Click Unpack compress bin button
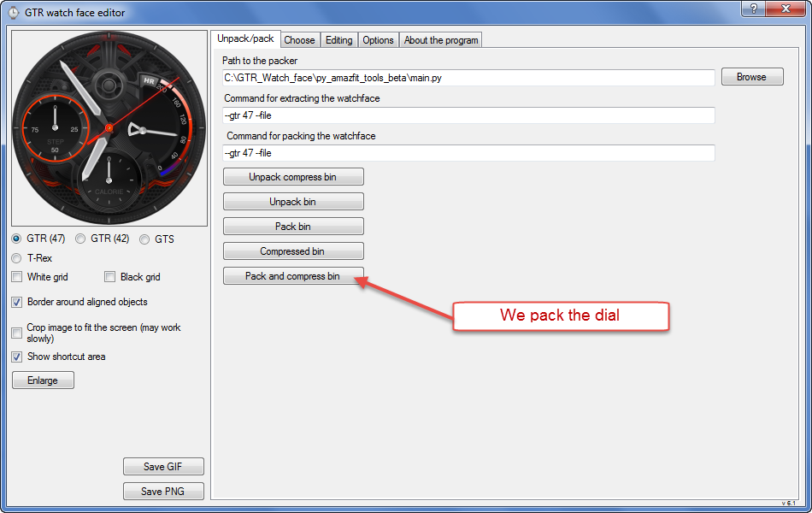This screenshot has height=513, width=812. (x=293, y=177)
